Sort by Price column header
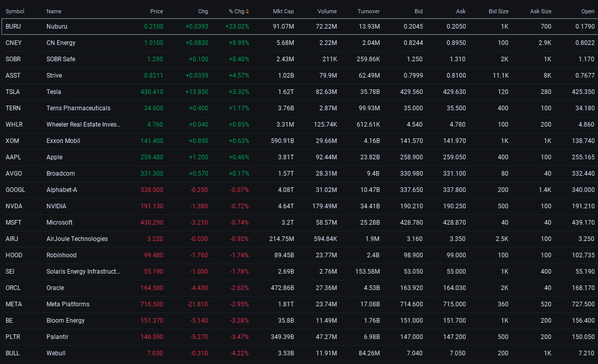 156,11
